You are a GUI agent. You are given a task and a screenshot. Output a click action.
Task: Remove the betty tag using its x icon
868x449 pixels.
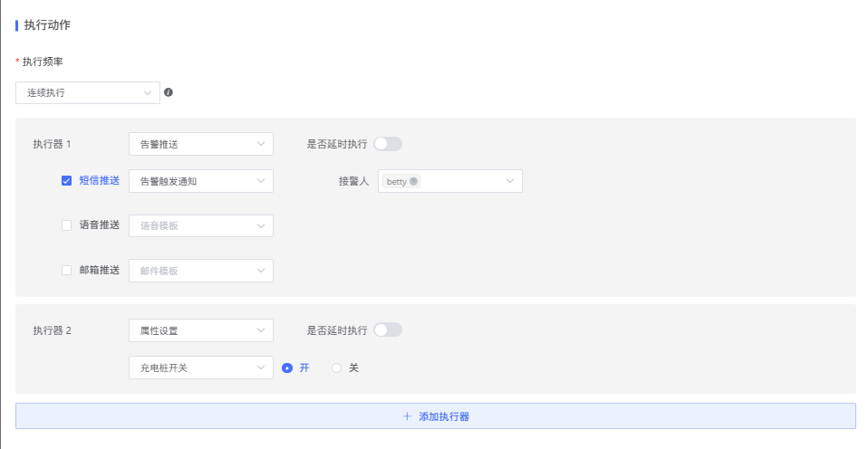(x=414, y=181)
